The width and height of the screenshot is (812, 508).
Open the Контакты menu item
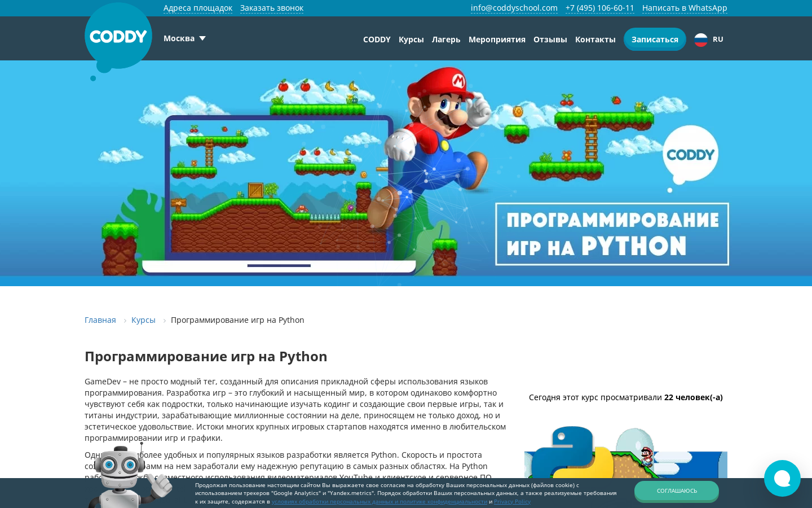coord(595,40)
